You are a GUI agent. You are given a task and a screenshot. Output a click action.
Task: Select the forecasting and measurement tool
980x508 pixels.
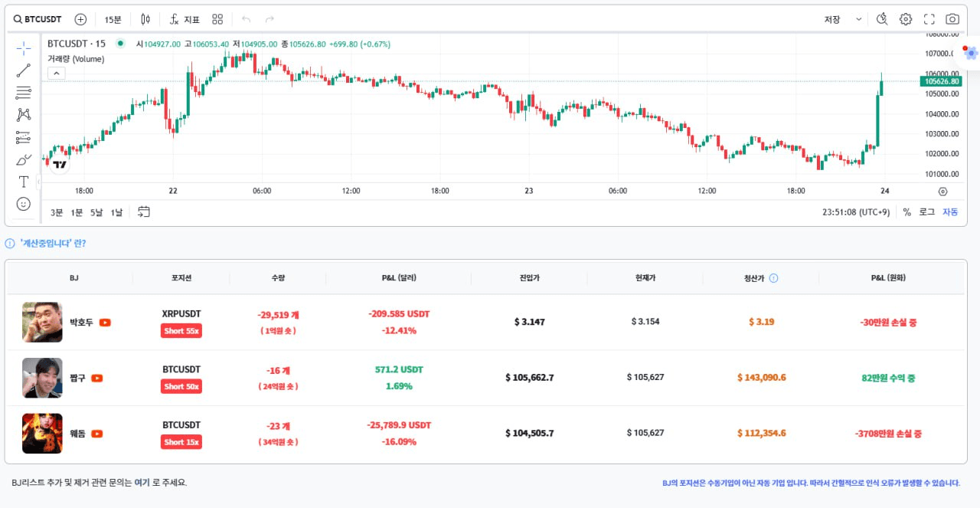(x=24, y=137)
